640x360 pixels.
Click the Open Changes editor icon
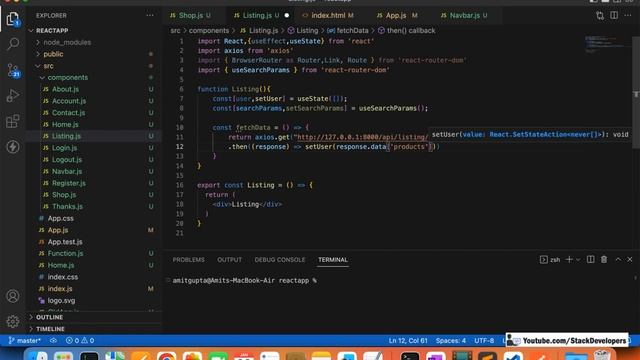pyautogui.click(x=600, y=16)
